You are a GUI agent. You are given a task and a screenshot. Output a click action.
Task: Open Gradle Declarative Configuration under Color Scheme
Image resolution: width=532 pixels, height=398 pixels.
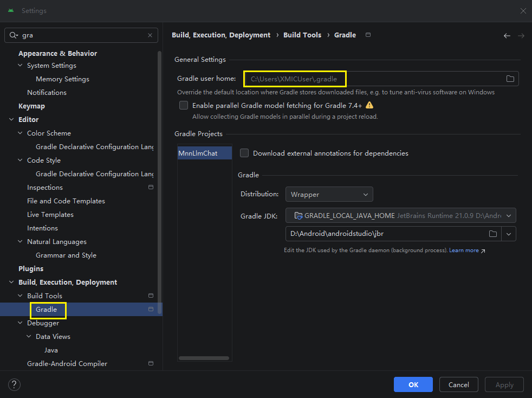click(95, 147)
